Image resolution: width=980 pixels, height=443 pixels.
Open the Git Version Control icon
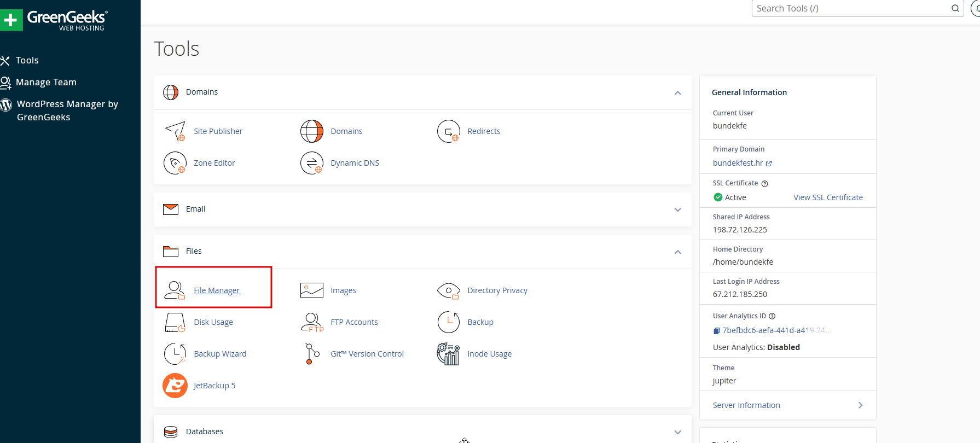[x=312, y=354]
